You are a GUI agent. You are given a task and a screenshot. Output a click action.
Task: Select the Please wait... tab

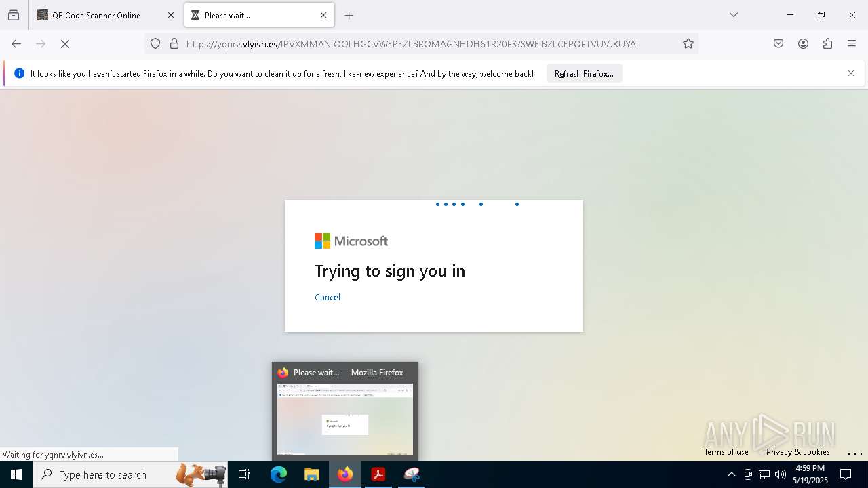(x=259, y=15)
